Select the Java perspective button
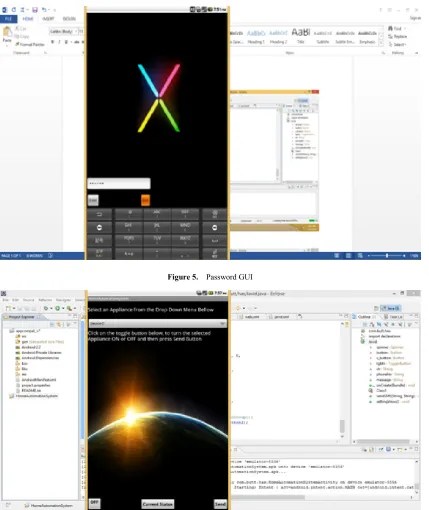Image resolution: width=429 pixels, height=510 pixels. pyautogui.click(x=390, y=308)
